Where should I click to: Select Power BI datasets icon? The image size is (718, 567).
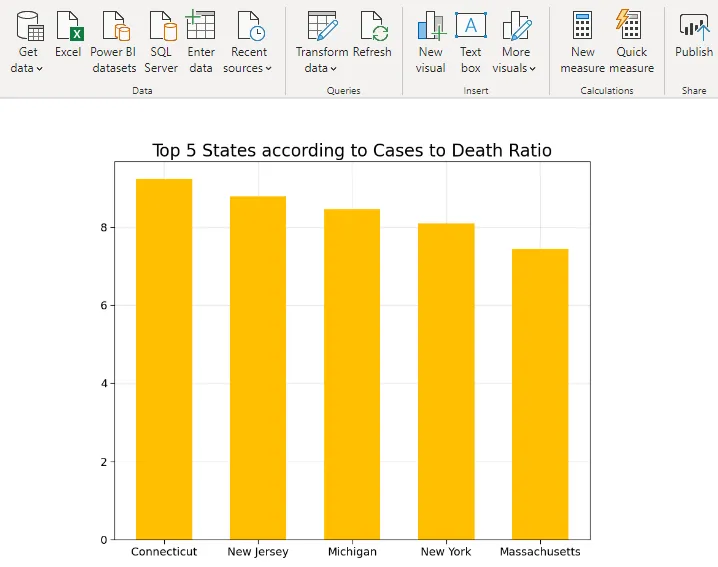[113, 26]
